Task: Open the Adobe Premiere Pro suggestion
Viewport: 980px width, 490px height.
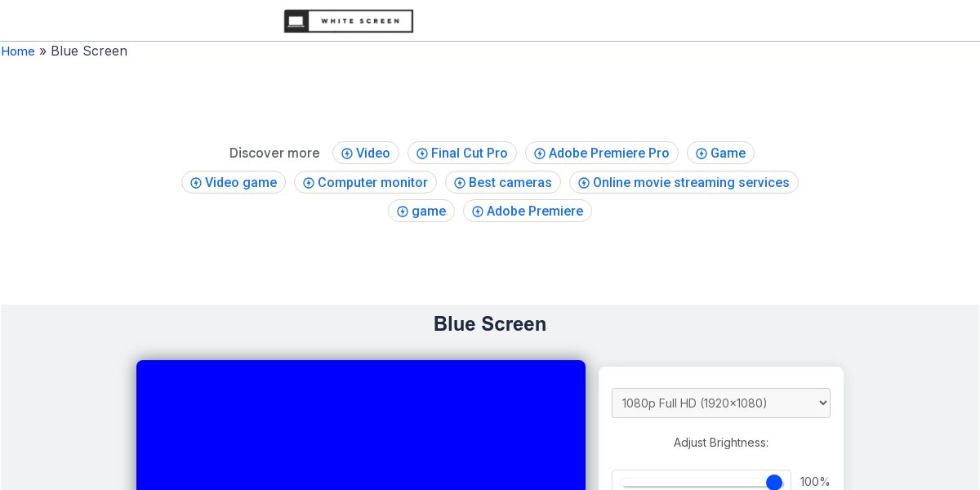Action: click(x=602, y=153)
